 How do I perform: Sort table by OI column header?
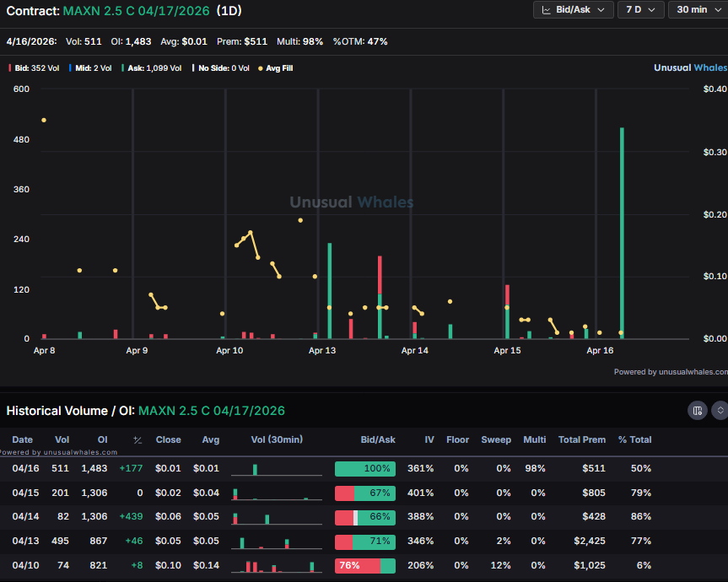pos(103,439)
